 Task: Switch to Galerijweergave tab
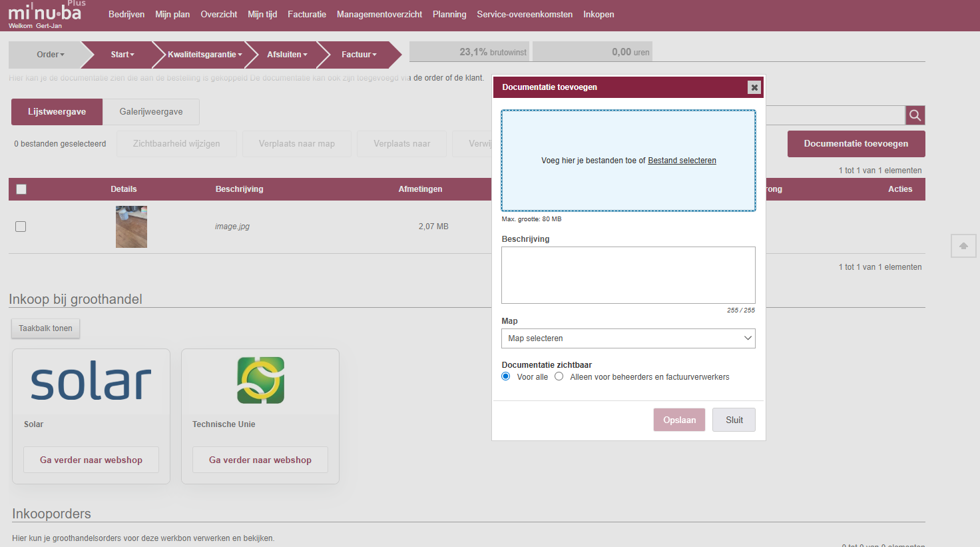[x=151, y=112]
